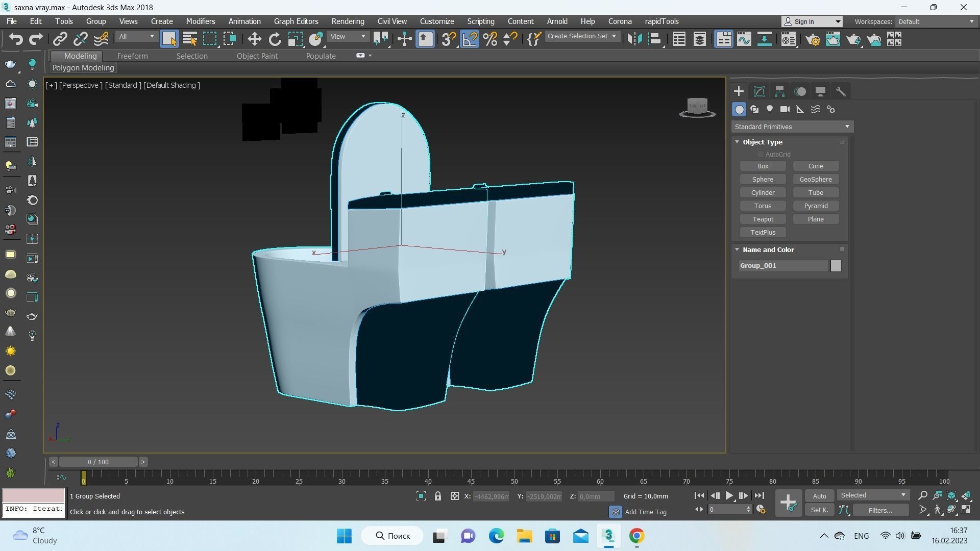Select the Select and Rotate tool

275,39
